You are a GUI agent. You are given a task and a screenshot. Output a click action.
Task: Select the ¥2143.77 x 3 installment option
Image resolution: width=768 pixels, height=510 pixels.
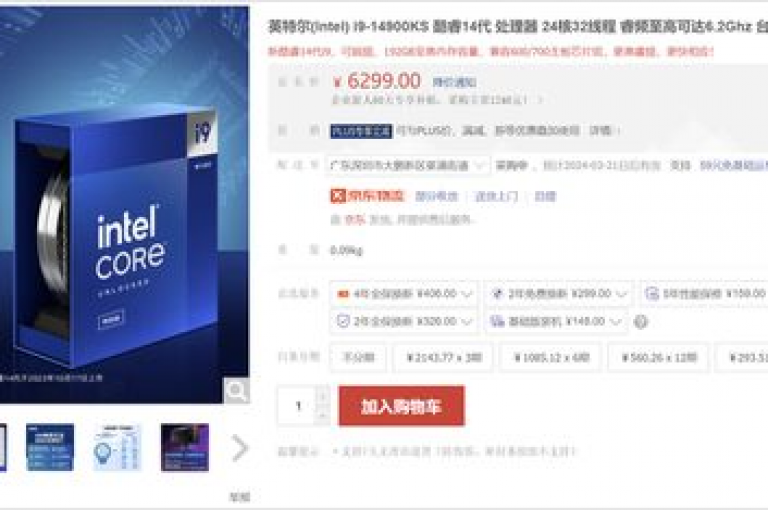point(443,357)
